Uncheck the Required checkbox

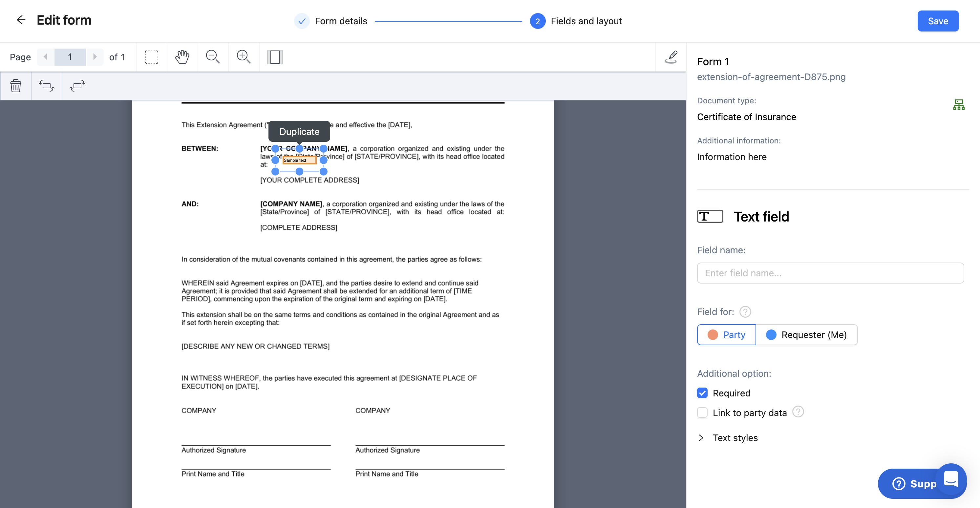(702, 393)
